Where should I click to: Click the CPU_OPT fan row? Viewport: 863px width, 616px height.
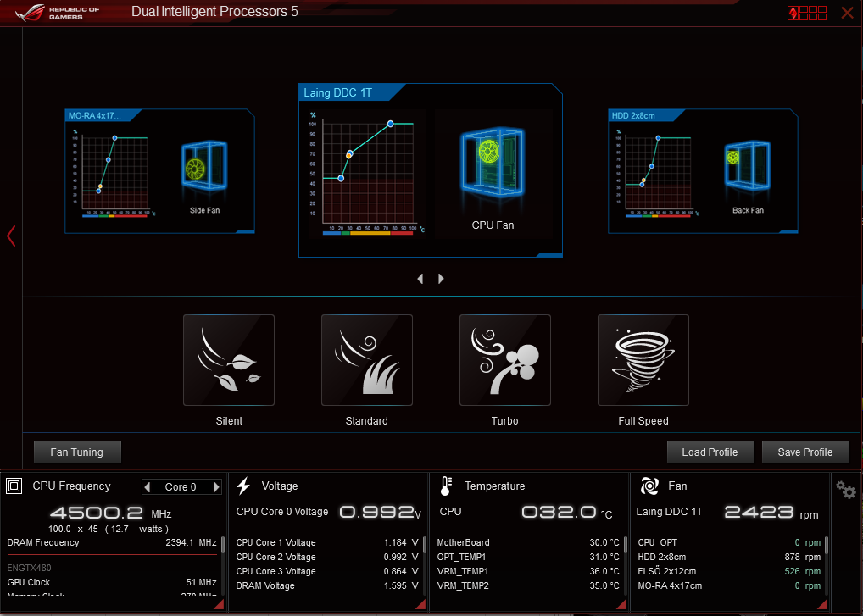729,542
